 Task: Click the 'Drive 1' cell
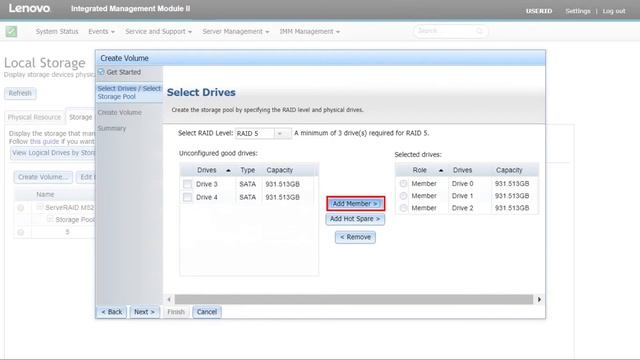pos(462,196)
